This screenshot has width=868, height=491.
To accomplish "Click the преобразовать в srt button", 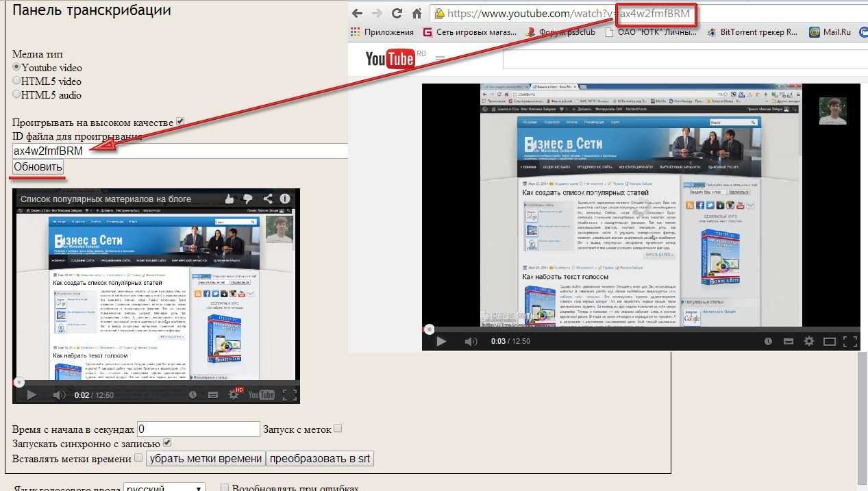I will (x=320, y=458).
